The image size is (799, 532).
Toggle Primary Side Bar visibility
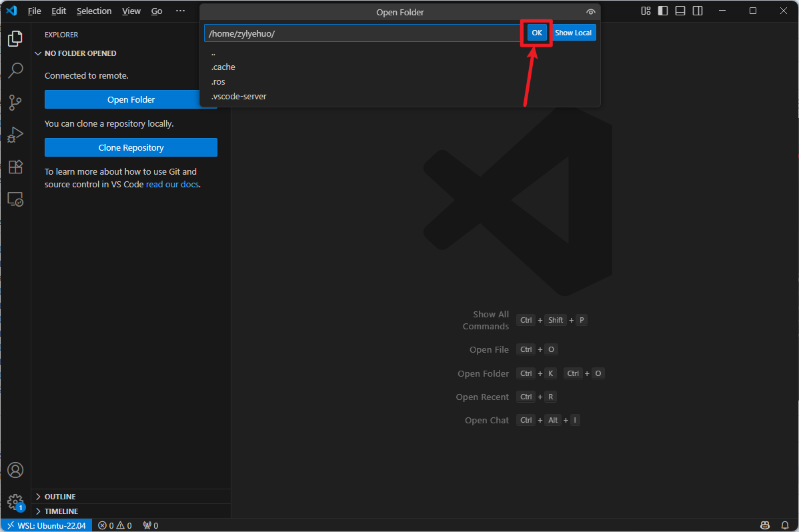(663, 11)
